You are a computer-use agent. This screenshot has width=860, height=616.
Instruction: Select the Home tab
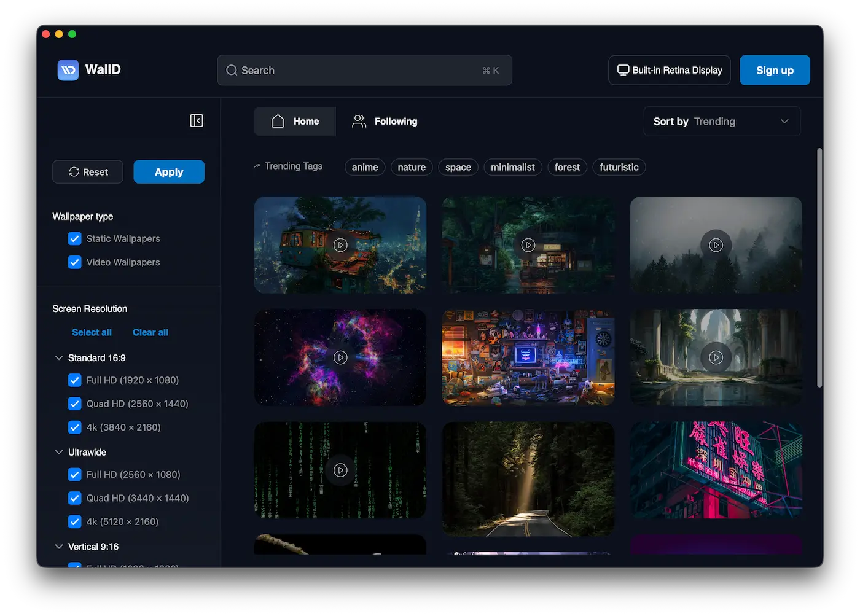(x=295, y=122)
